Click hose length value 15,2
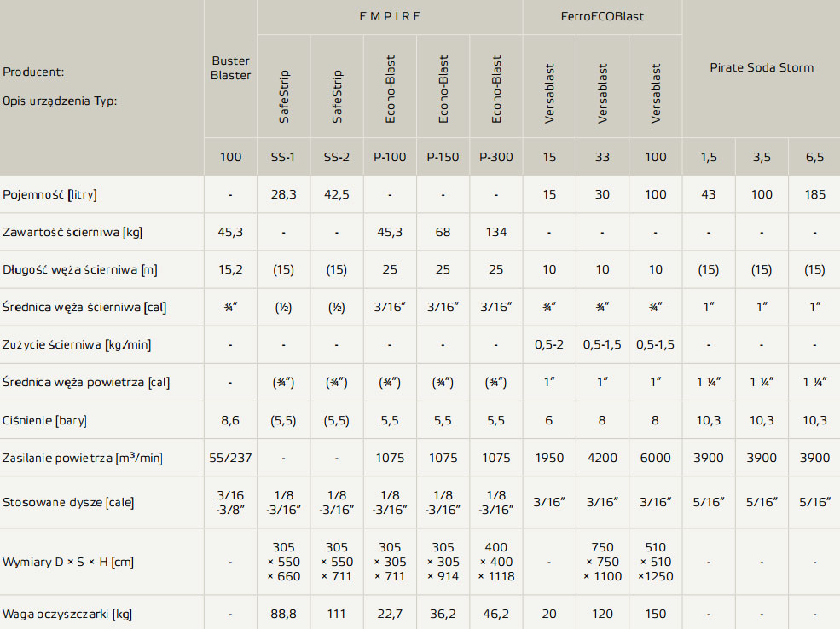Viewport: 840px width, 629px height. [230, 269]
